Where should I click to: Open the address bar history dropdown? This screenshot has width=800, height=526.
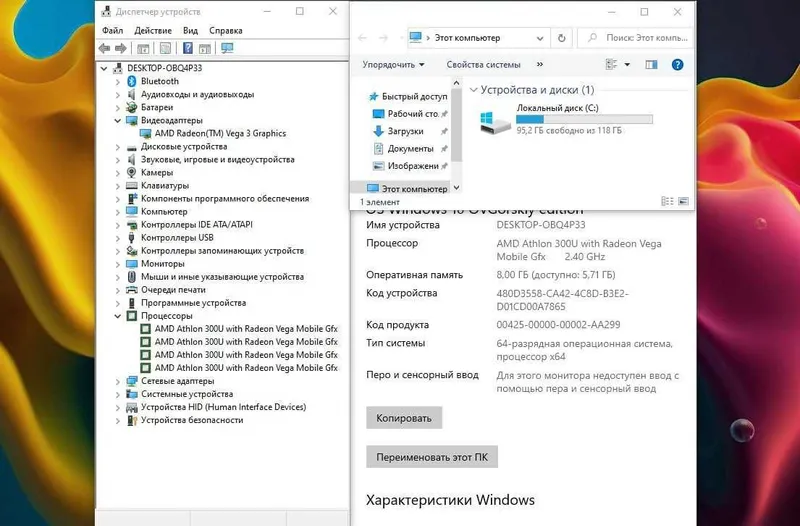pos(540,38)
